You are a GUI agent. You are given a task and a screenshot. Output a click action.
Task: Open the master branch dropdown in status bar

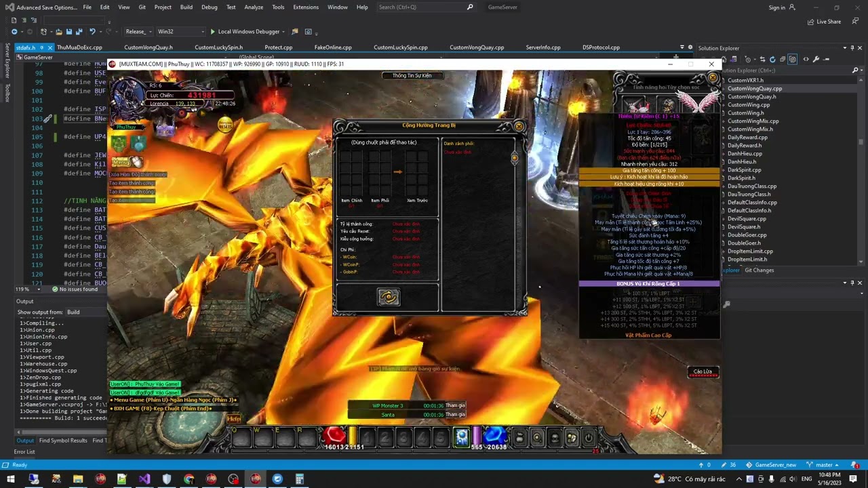click(x=823, y=465)
